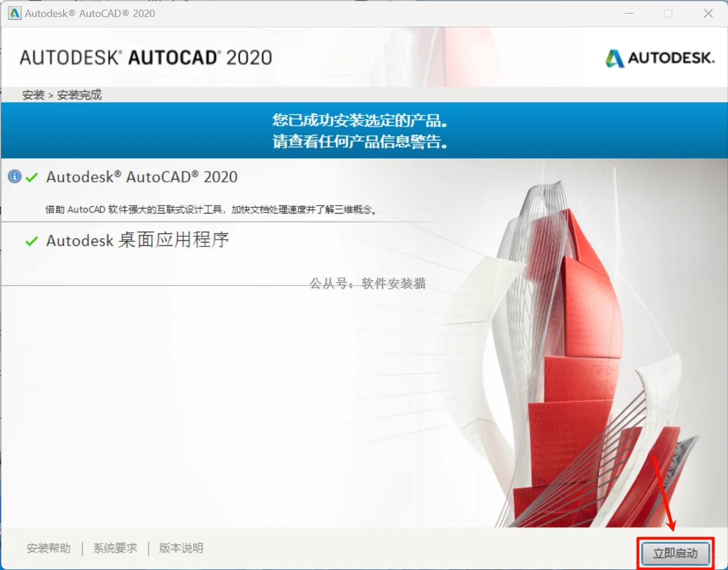The height and width of the screenshot is (570, 728).
Task: Click the Autodesk AutoCAD 2020 window title
Action: [x=88, y=13]
